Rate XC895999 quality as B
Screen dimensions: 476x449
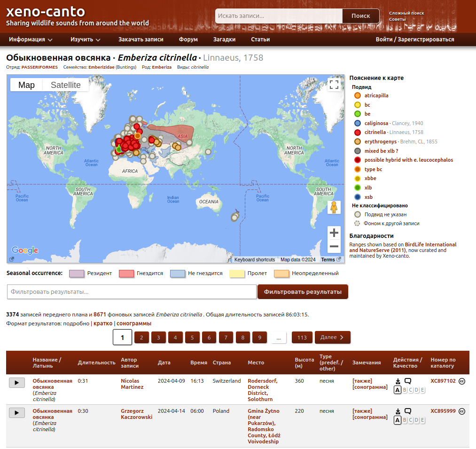click(405, 420)
